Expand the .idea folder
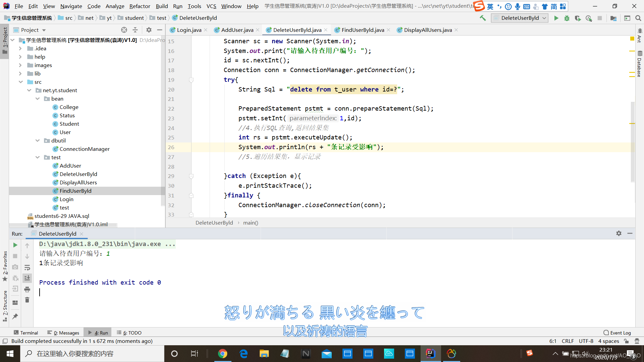Image resolution: width=644 pixels, height=362 pixels. point(20,49)
